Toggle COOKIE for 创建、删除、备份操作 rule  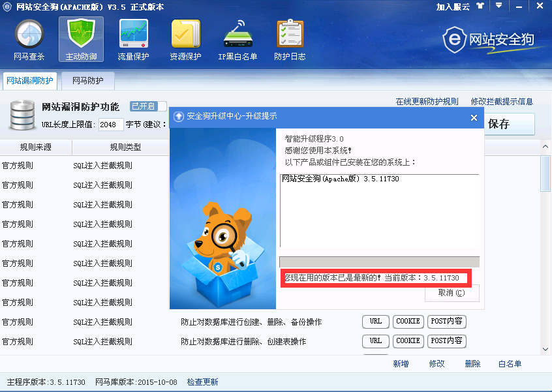tap(408, 322)
